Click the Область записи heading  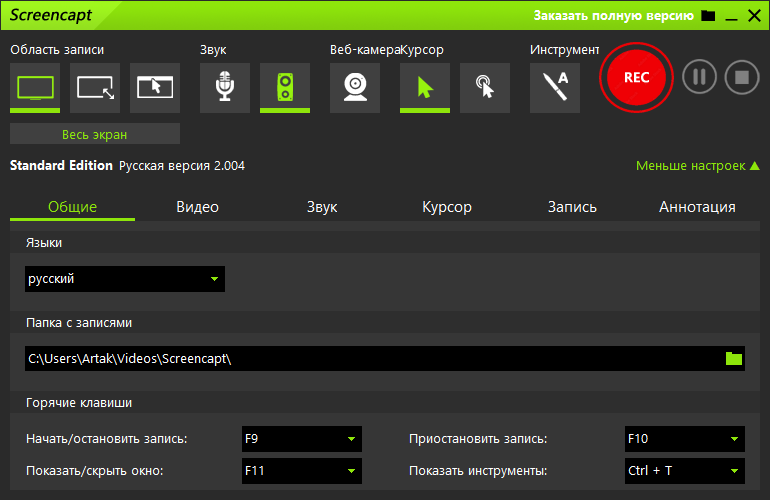57,50
